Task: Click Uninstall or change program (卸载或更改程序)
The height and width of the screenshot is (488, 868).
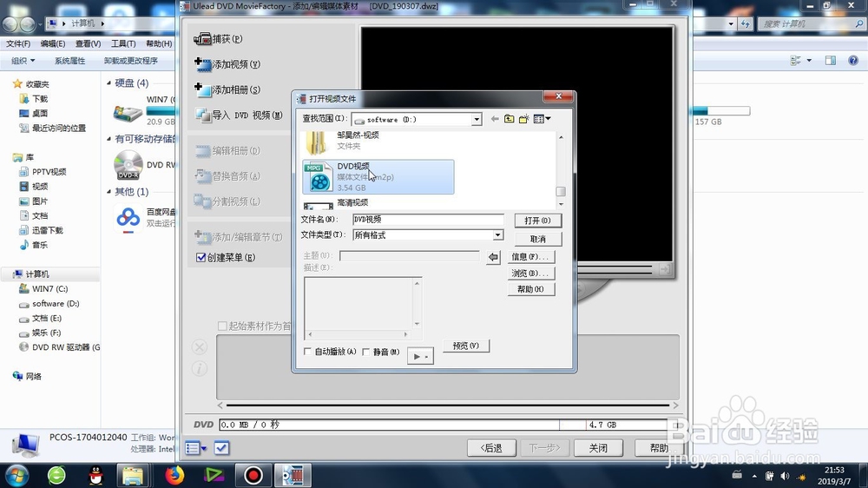Action: coord(131,61)
